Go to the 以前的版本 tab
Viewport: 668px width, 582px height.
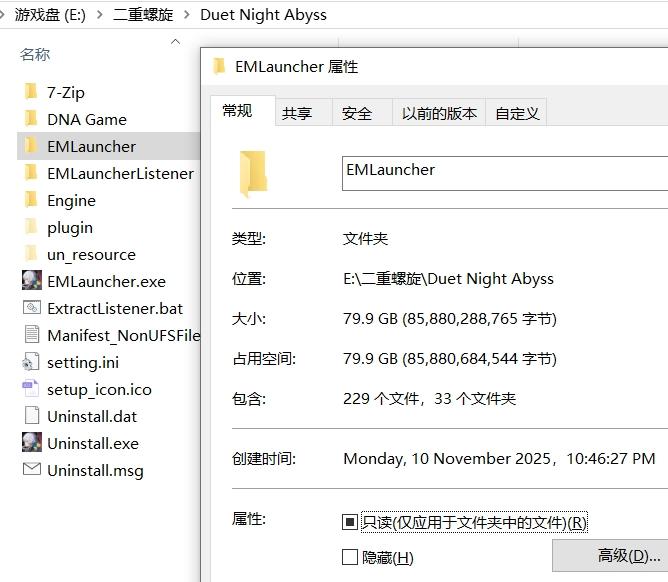click(439, 113)
